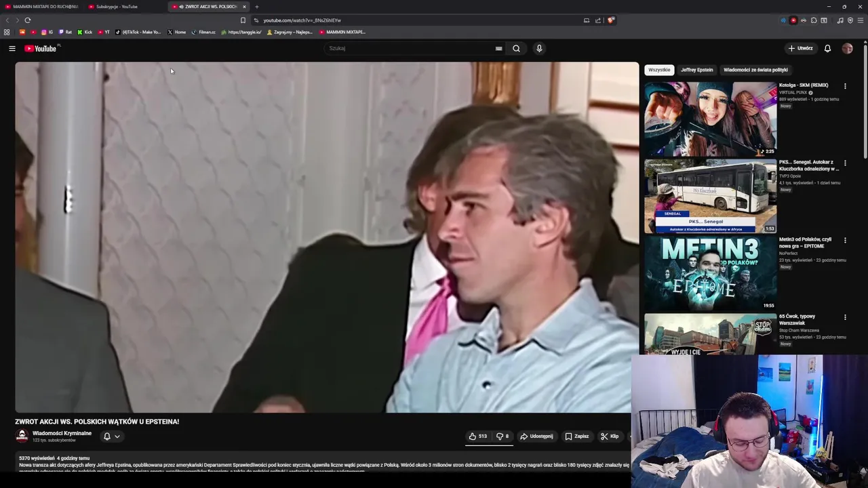Image resolution: width=868 pixels, height=488 pixels.
Task: Expand the video description text
Action: 324,465
